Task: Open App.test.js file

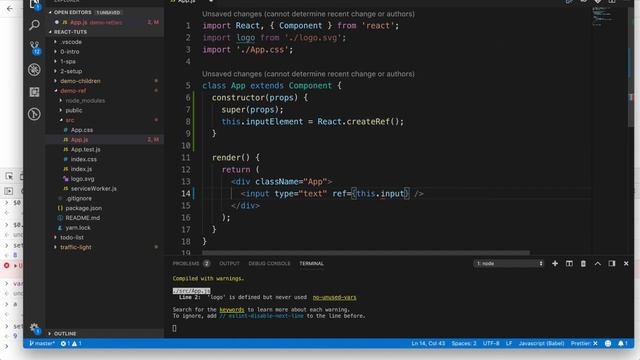Action: (x=85, y=149)
